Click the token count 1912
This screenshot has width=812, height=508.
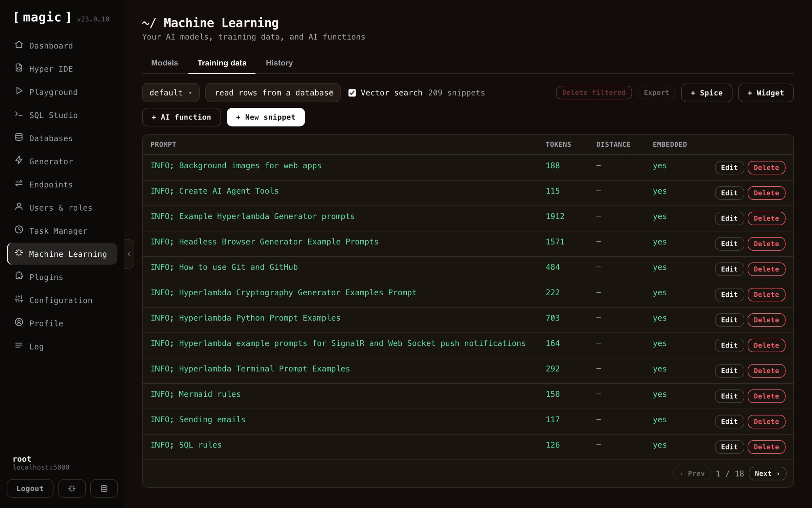555,216
